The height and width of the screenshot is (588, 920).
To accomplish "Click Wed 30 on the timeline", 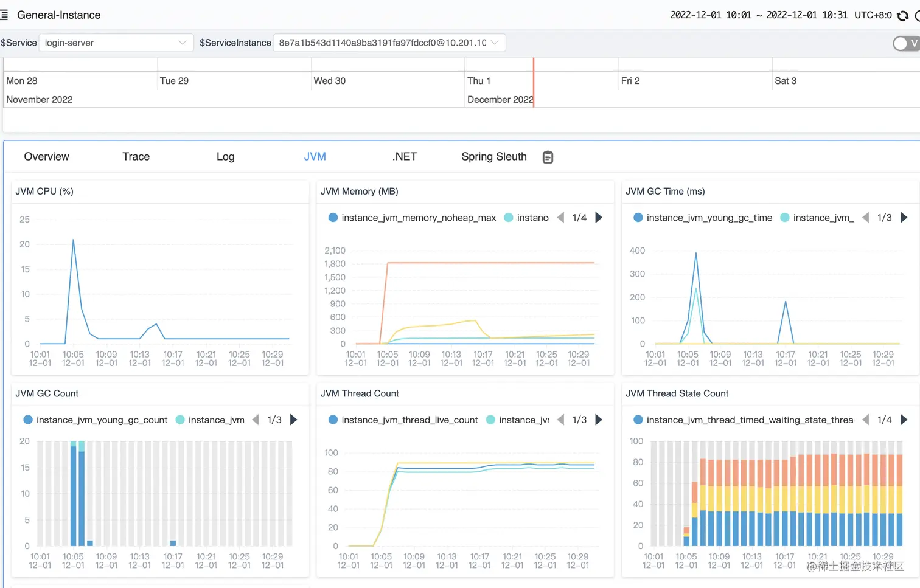I will tap(329, 81).
